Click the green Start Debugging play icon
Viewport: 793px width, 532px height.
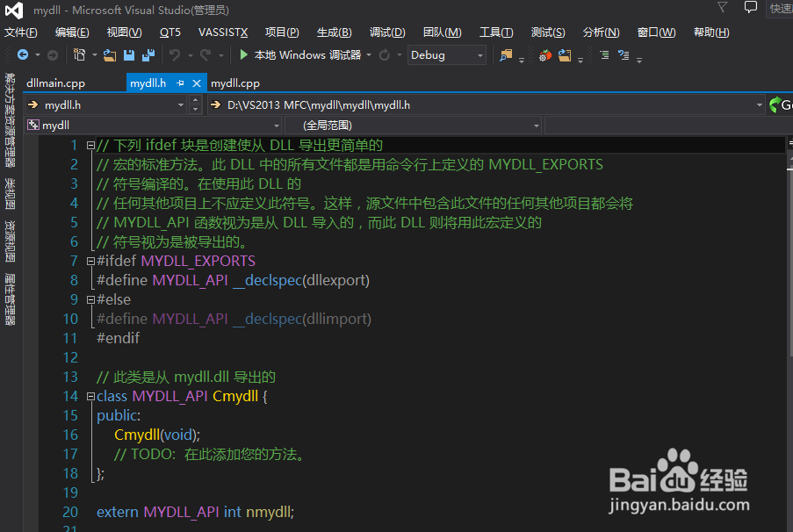tap(243, 54)
